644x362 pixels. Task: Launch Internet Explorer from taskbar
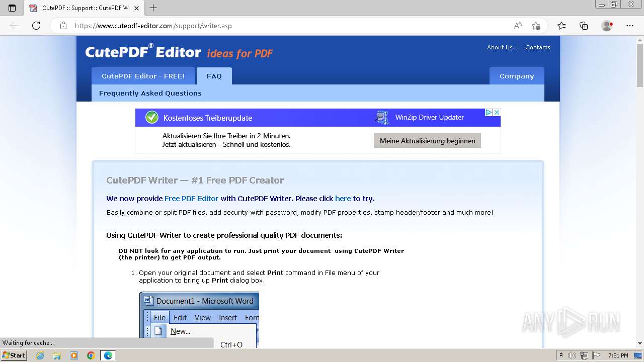tap(40, 355)
